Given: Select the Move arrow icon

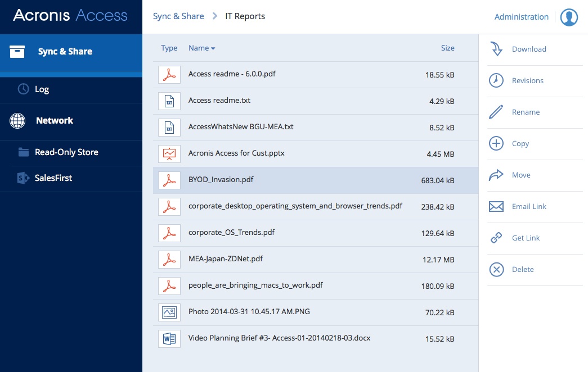Looking at the screenshot, I should click(496, 175).
